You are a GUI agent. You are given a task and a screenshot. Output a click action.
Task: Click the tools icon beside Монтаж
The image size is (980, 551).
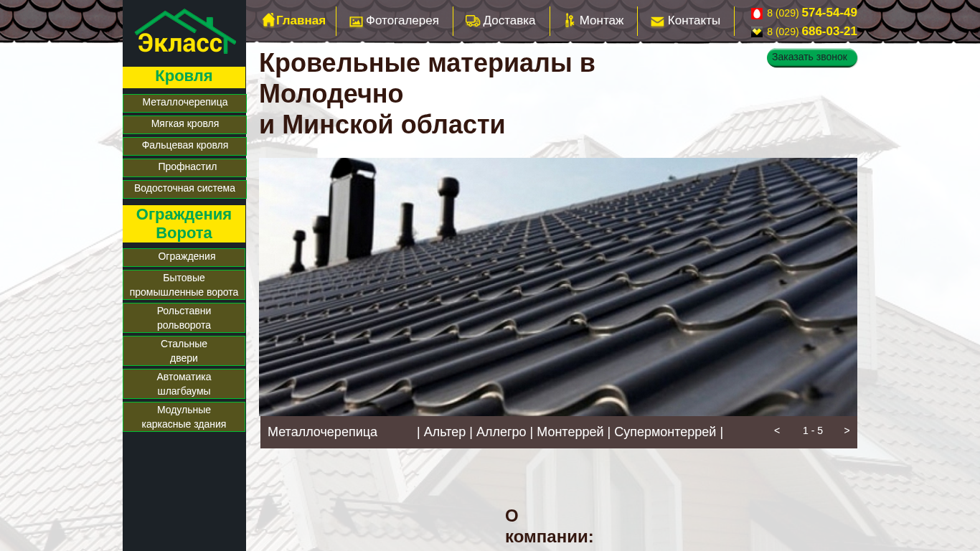tap(570, 21)
